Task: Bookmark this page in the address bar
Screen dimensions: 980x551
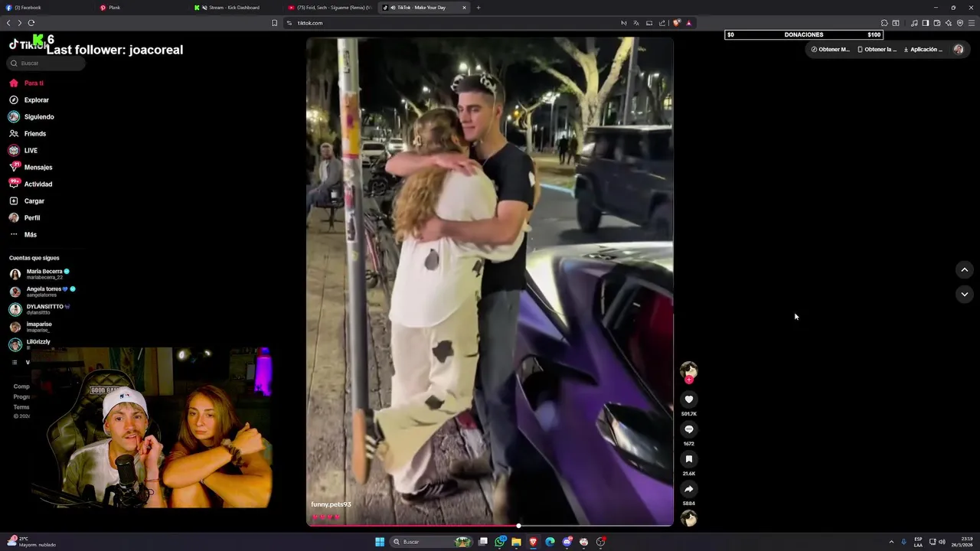Action: pyautogui.click(x=274, y=23)
